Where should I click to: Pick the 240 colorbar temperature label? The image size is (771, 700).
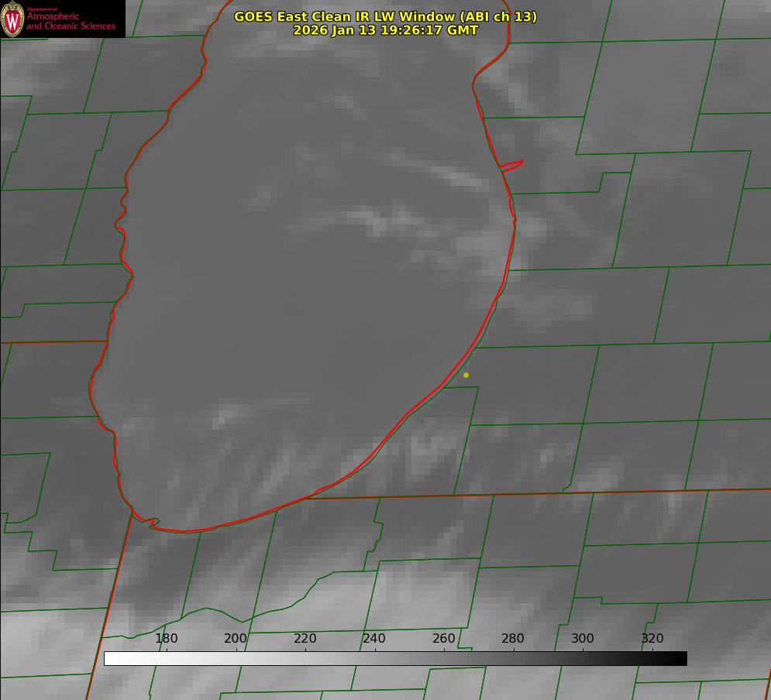[x=374, y=639]
